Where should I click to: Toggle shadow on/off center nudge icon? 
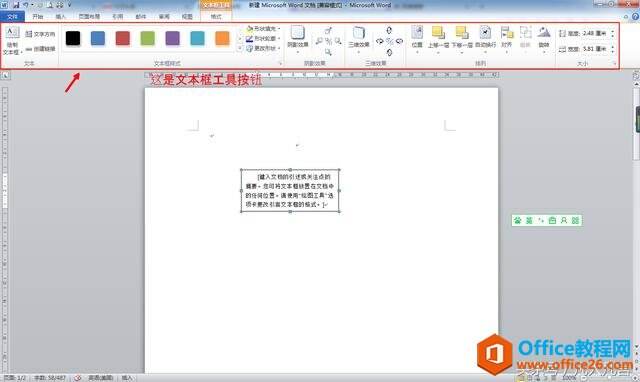coord(328,41)
